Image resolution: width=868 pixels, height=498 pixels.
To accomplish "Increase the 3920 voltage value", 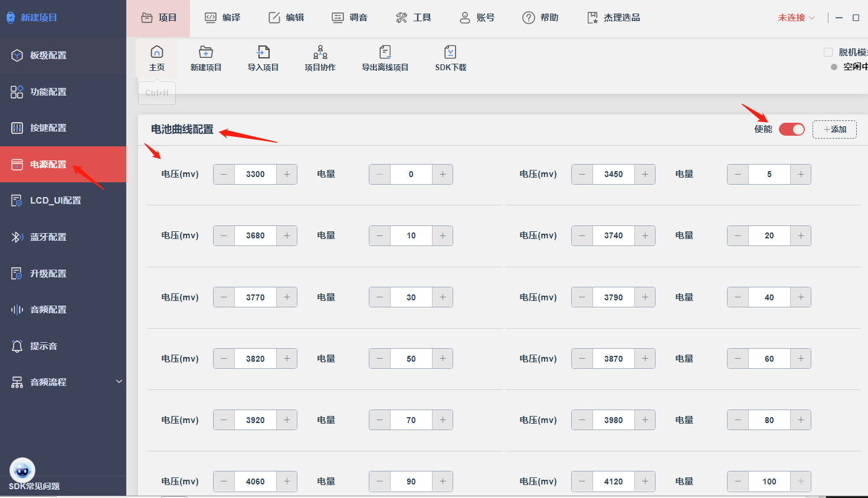I will [287, 420].
